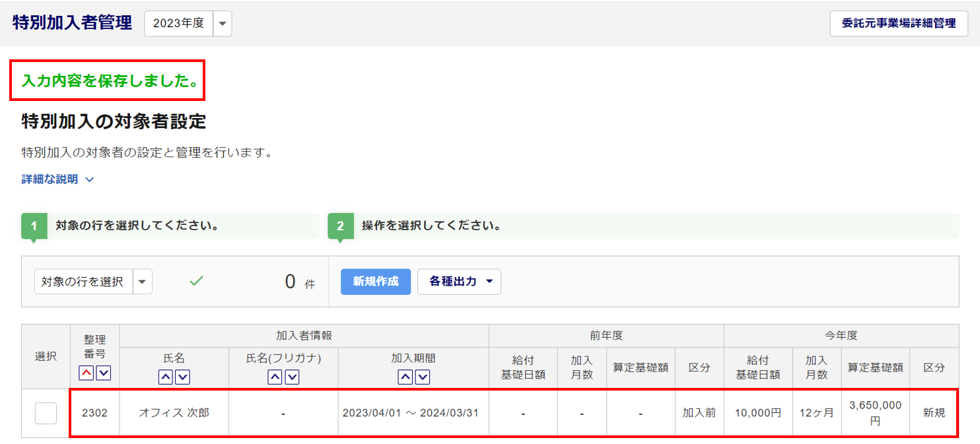
Task: Open the 2023年度 fiscal year dropdown
Action: [x=222, y=24]
